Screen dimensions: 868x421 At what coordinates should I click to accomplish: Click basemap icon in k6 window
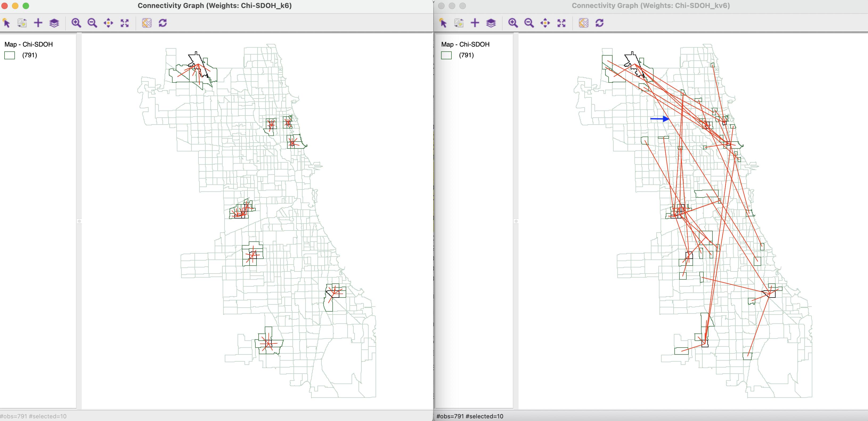coord(146,23)
